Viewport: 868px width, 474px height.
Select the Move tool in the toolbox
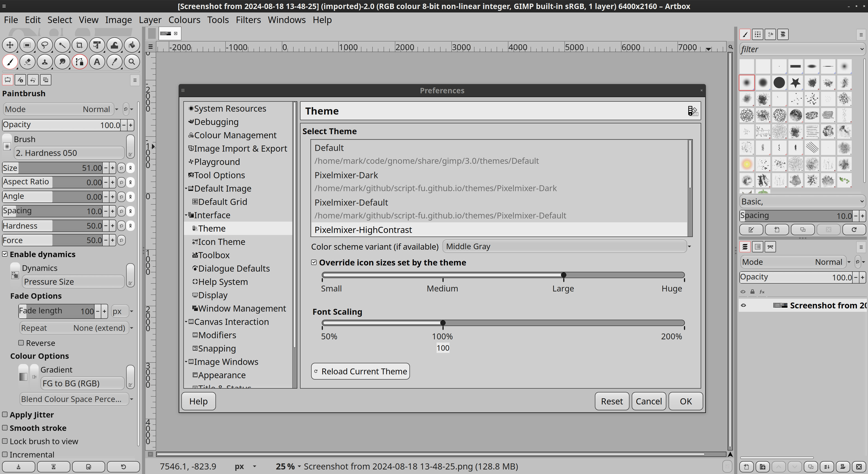tap(10, 45)
